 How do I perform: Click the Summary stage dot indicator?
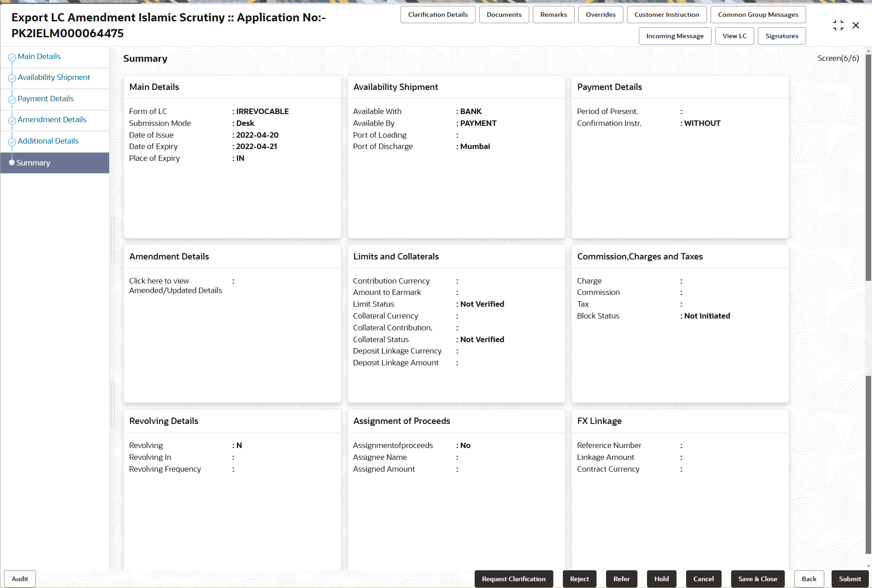[11, 162]
